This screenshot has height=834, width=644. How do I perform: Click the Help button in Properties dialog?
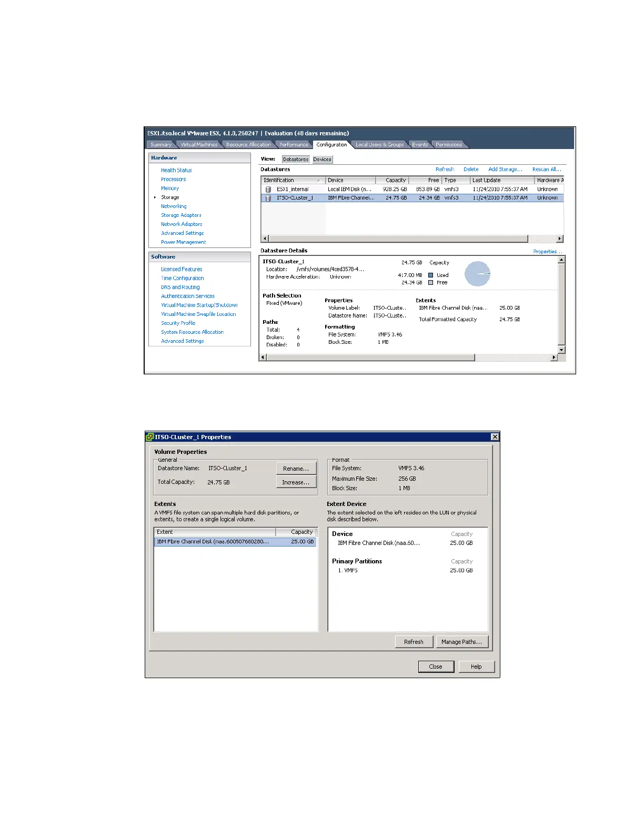click(476, 667)
